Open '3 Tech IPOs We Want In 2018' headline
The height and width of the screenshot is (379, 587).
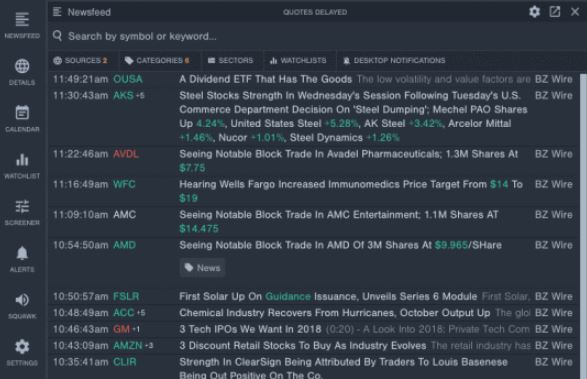click(x=250, y=329)
